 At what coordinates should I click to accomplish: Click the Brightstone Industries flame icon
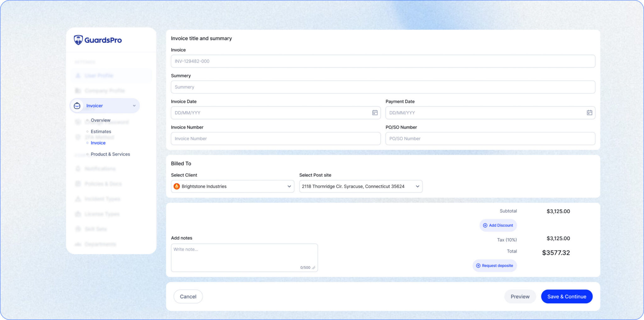tap(177, 186)
